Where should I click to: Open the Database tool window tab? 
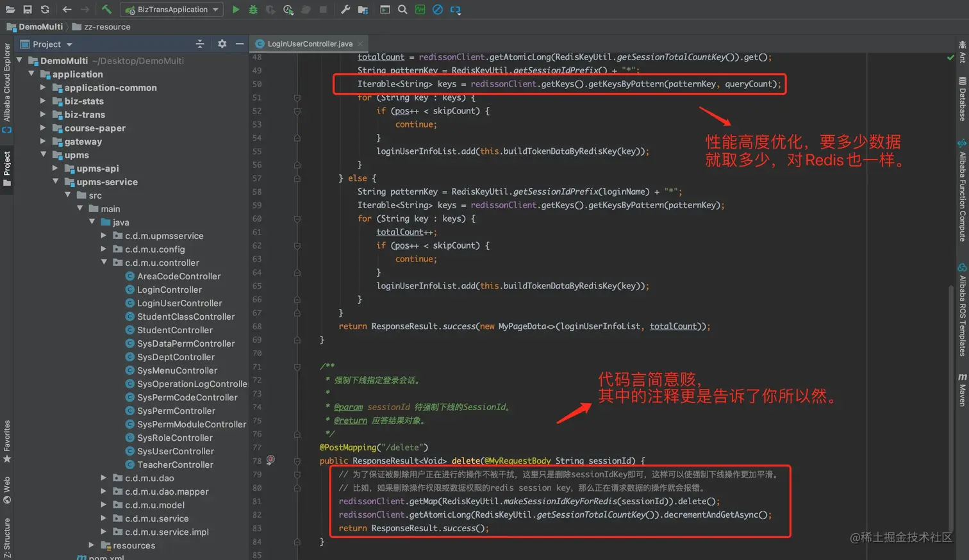[962, 99]
